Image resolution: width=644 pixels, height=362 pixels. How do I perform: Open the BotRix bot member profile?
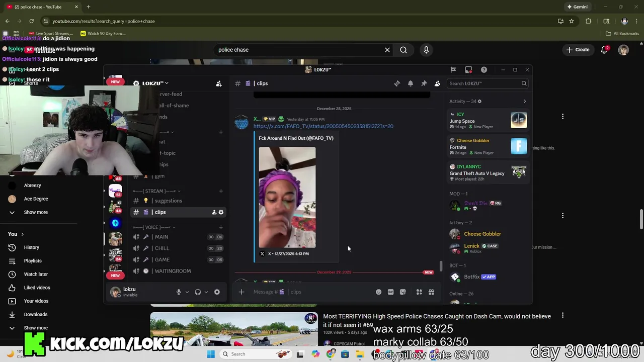pos(488,277)
